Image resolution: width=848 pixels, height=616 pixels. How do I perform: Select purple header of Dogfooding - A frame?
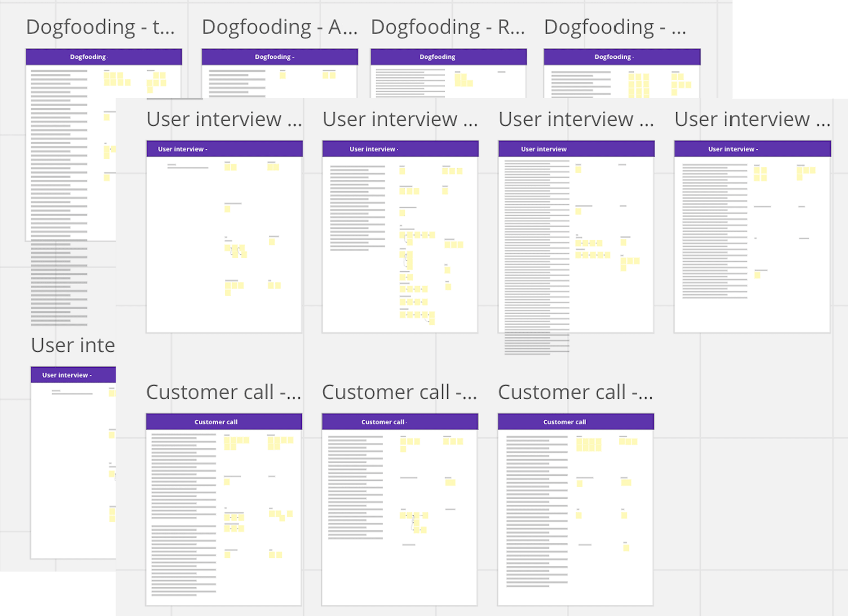pos(280,57)
